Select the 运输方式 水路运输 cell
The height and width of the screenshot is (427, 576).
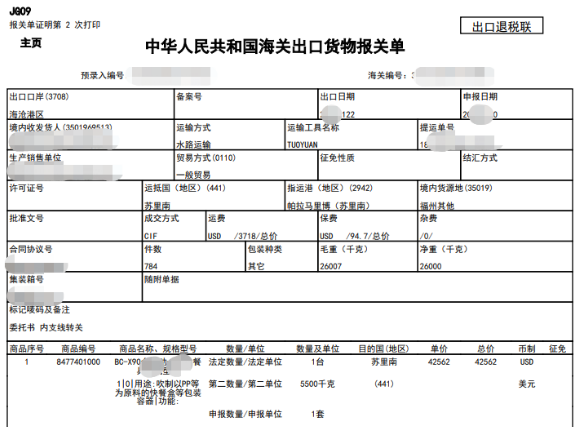pos(230,135)
